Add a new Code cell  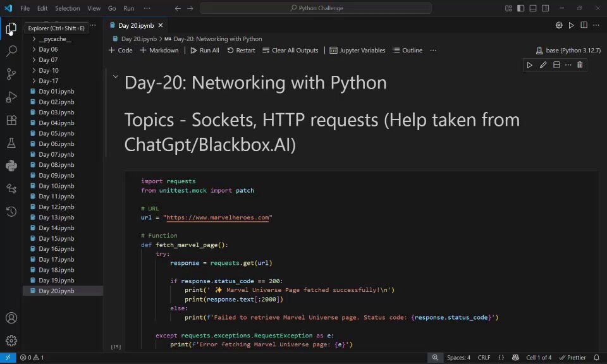[120, 51]
